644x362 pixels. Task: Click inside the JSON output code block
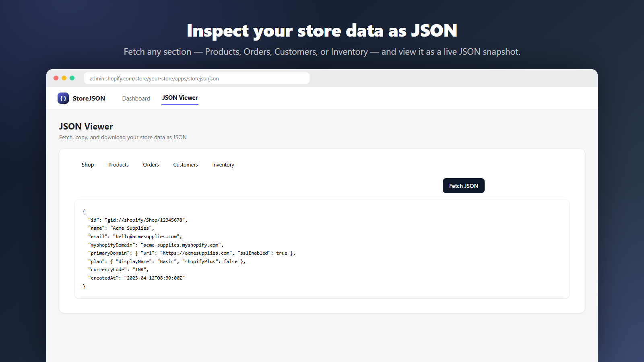pyautogui.click(x=322, y=249)
